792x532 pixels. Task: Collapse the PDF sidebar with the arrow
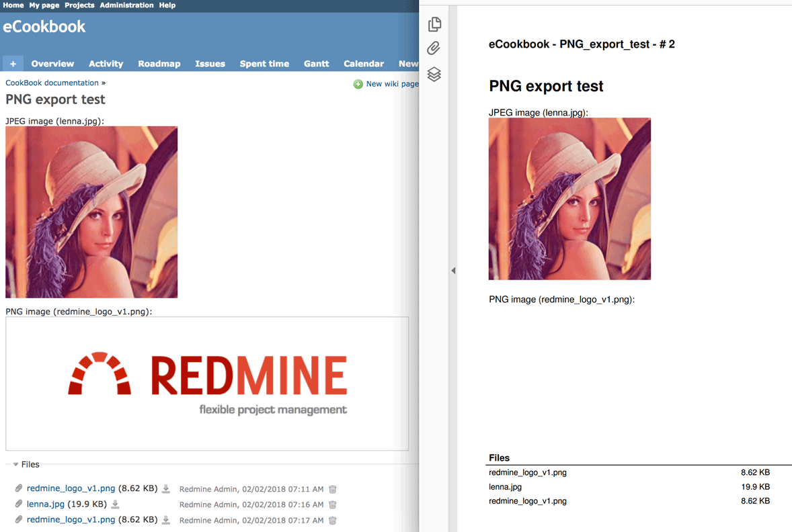(453, 271)
